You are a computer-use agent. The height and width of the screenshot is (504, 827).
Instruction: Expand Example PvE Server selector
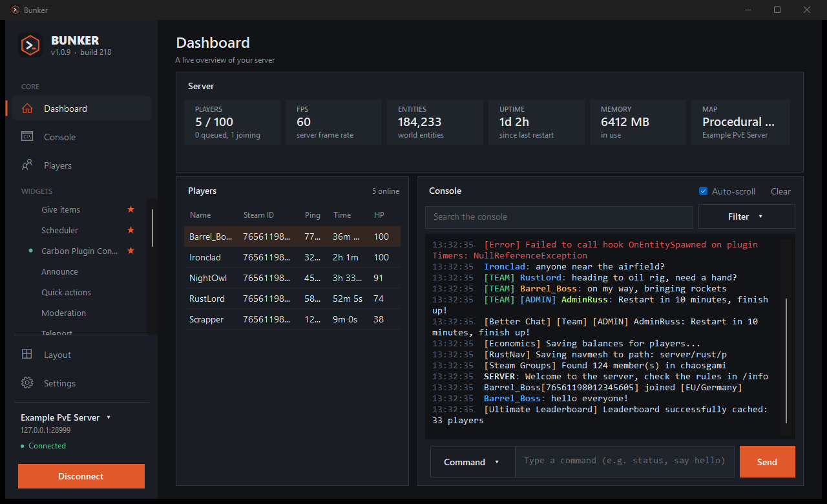(66, 417)
